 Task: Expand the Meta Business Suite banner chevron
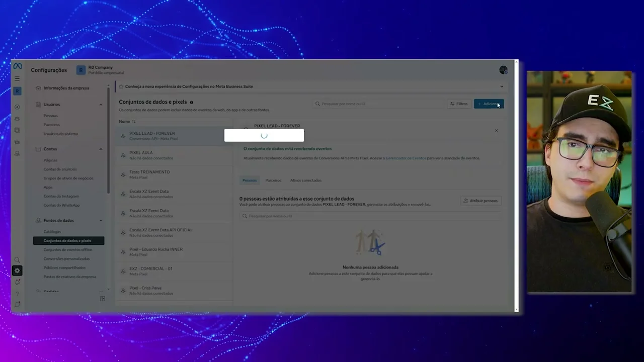coord(502,86)
